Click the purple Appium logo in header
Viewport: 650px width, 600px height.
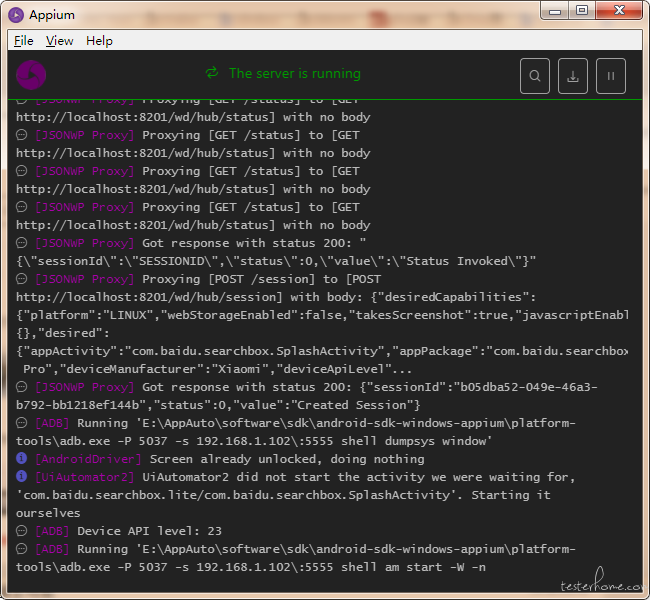tap(31, 75)
